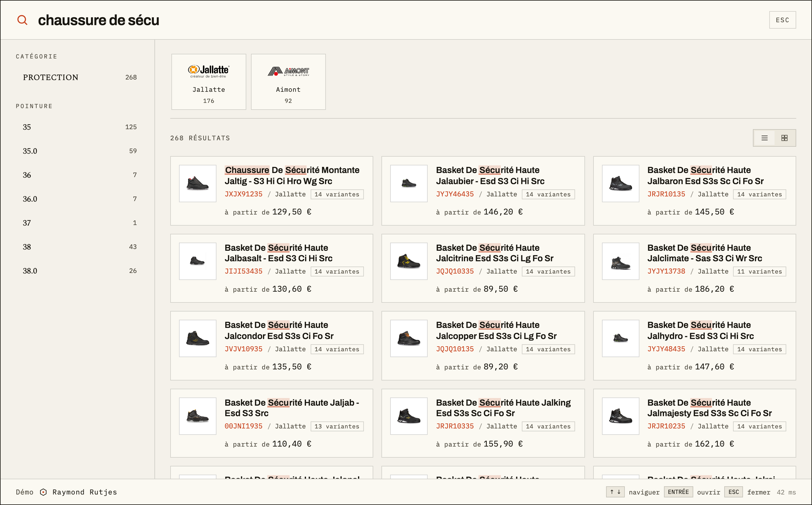812x505 pixels.
Task: Filter by PROTECTION category
Action: coord(80,77)
